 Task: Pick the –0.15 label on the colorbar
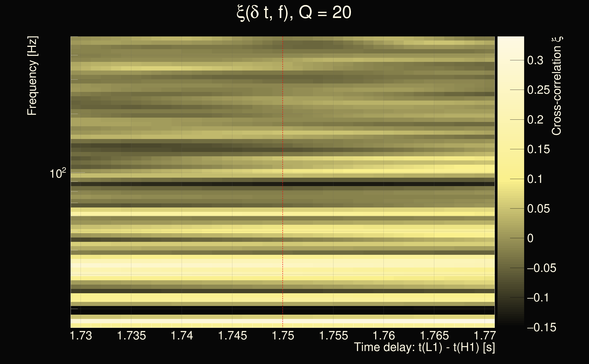(x=542, y=327)
